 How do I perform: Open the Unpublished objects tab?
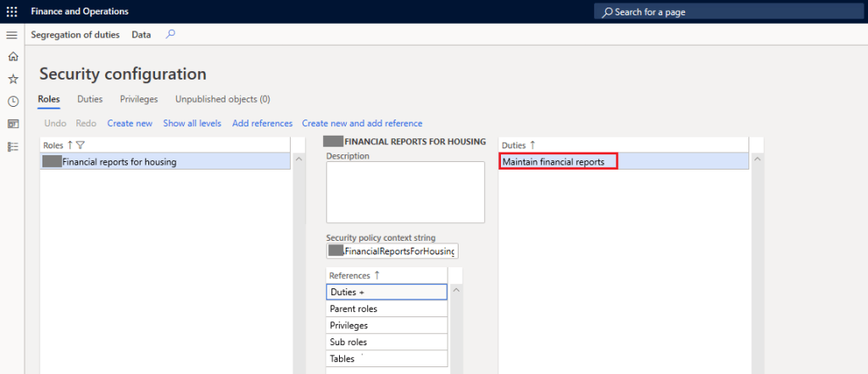point(222,99)
